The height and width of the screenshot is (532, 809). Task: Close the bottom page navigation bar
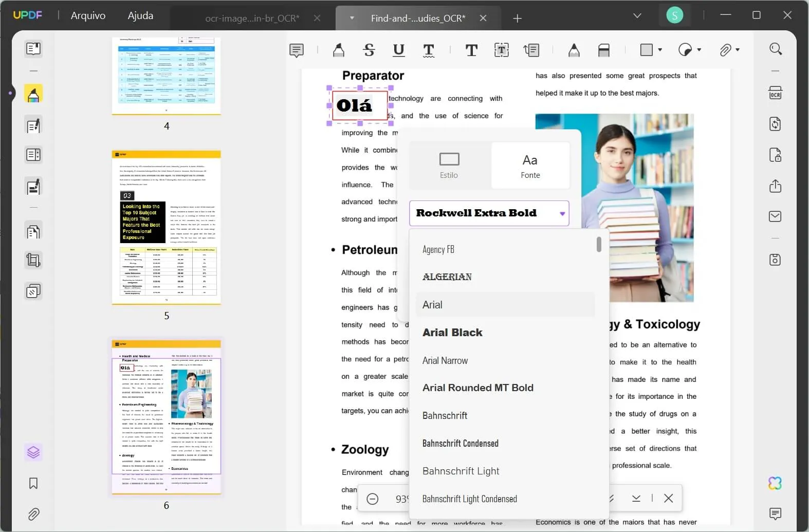point(668,498)
